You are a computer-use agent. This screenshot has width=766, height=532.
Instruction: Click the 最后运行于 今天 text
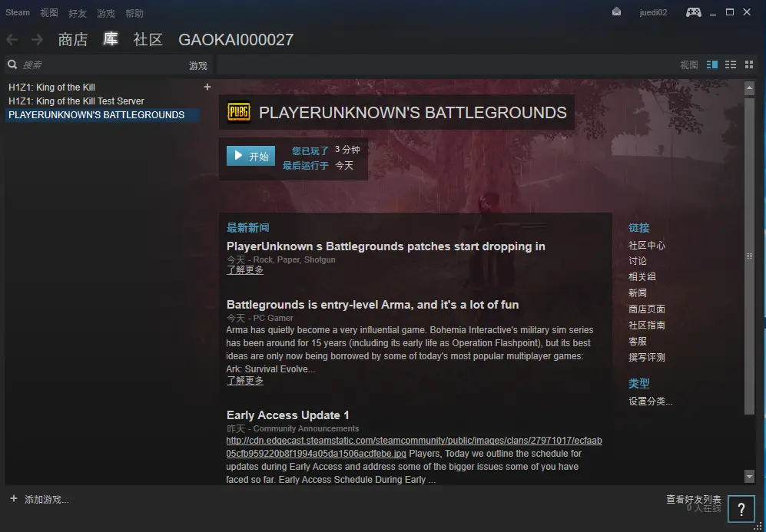(317, 166)
